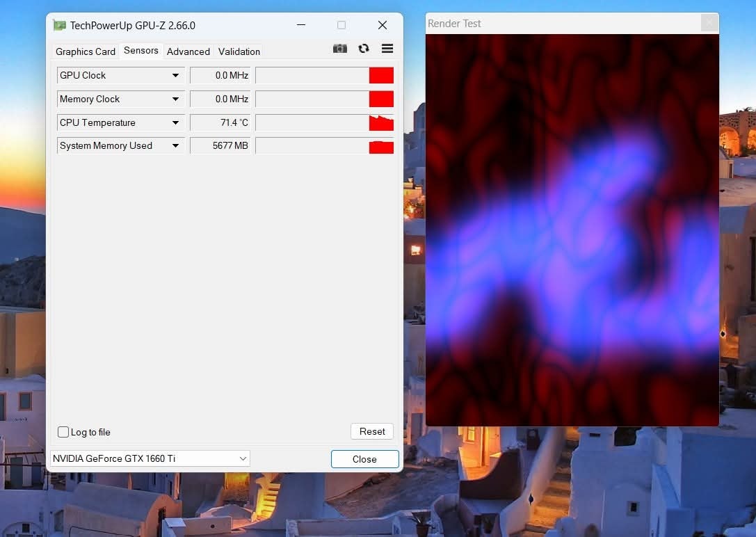
Task: Open the Advanced tab
Action: tap(188, 51)
